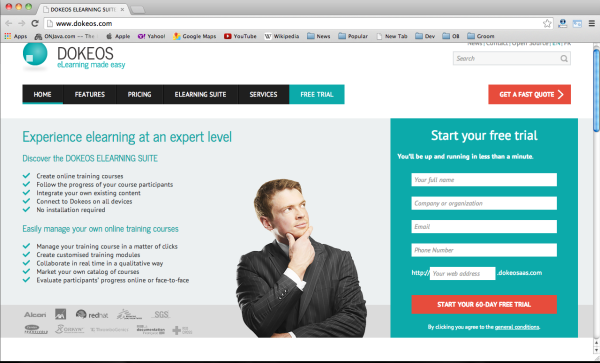
Task: Open the YouTube bookmark
Action: point(240,36)
